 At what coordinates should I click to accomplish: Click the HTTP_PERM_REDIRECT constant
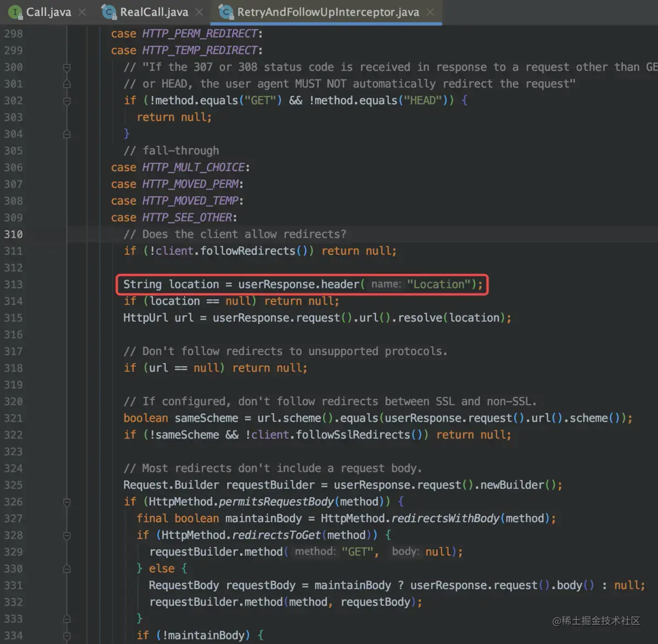coord(200,34)
